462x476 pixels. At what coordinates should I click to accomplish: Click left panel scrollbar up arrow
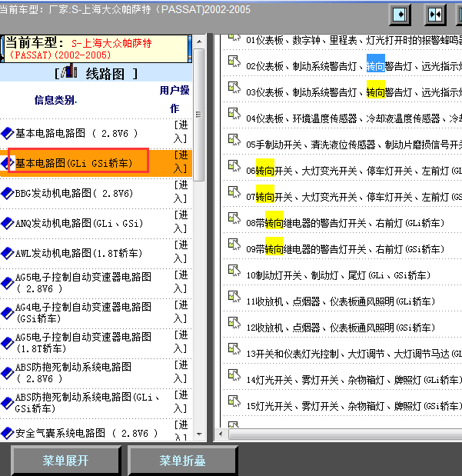coord(199,41)
